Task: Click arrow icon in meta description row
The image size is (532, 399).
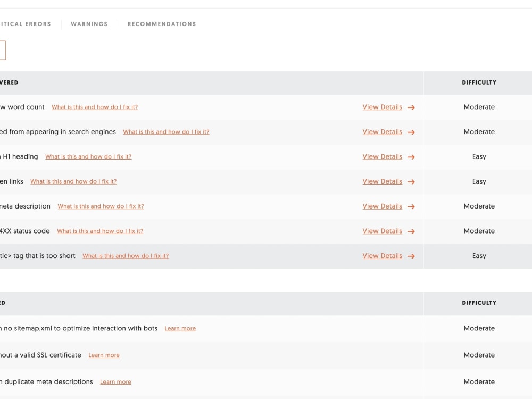Action: coord(411,206)
